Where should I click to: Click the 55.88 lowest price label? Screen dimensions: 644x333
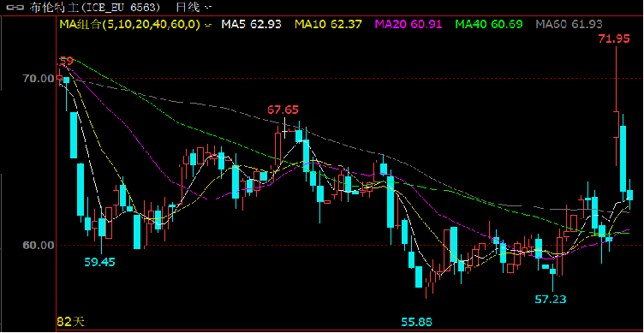point(417,322)
